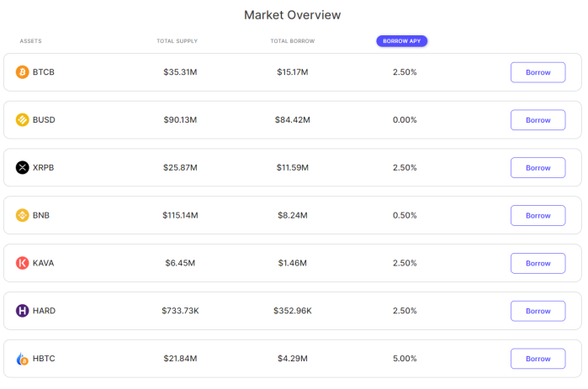Screen dimensions: 588x389
Task: Click HBTC total supply $21.84M
Action: (180, 358)
